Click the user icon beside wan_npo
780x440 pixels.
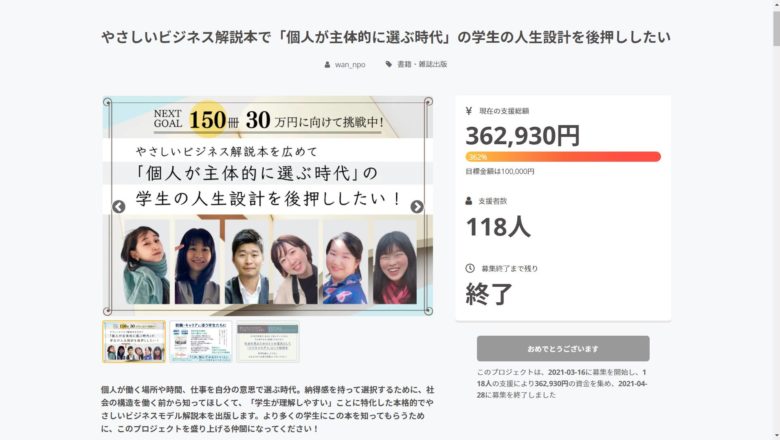327,65
